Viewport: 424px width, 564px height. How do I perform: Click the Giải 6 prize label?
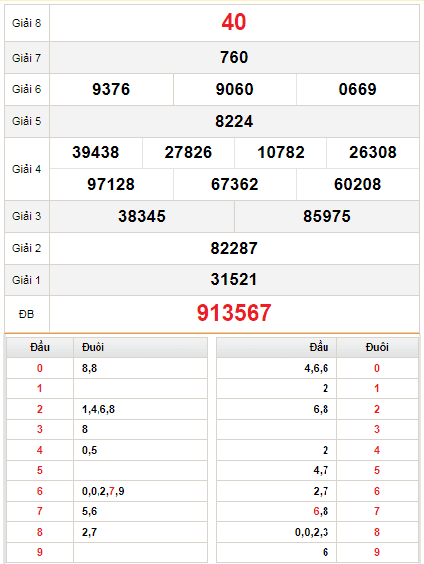tap(27, 89)
